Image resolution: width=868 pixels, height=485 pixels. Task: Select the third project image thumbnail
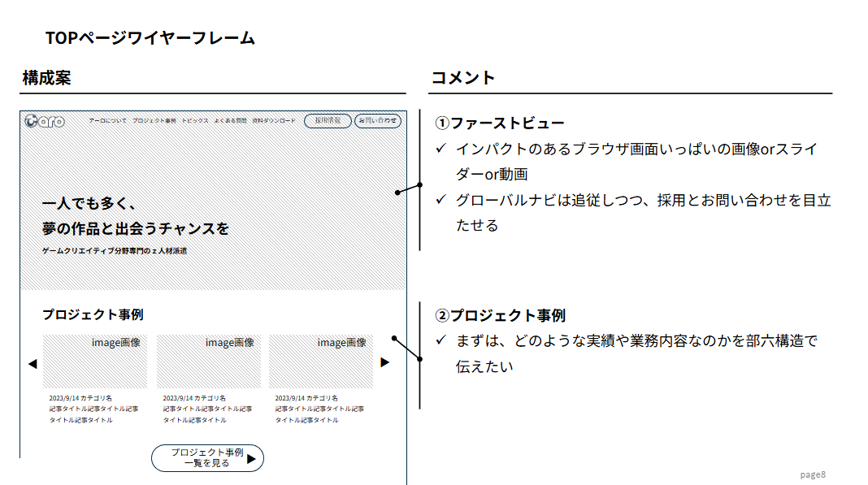320,362
